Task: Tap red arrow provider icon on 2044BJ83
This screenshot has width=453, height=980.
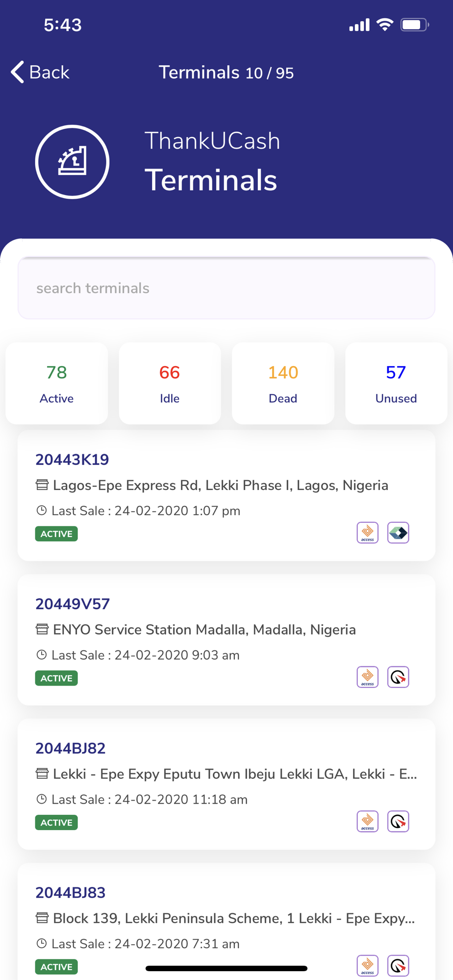Action: pyautogui.click(x=398, y=966)
